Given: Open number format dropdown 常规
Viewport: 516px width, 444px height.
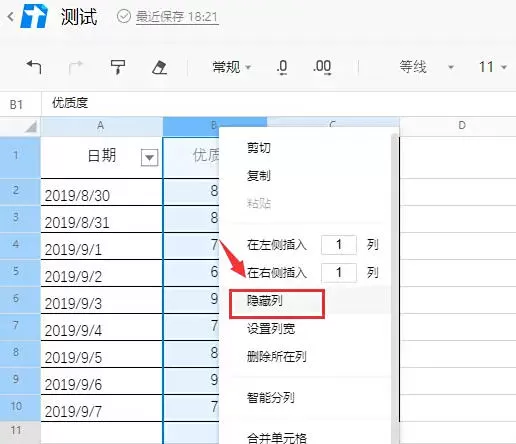Looking at the screenshot, I should 231,67.
